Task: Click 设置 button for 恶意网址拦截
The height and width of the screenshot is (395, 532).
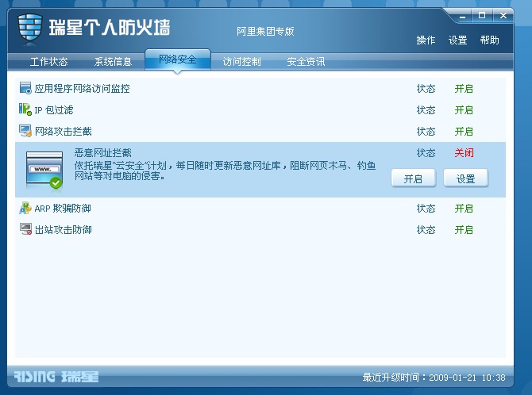Action: [x=466, y=178]
